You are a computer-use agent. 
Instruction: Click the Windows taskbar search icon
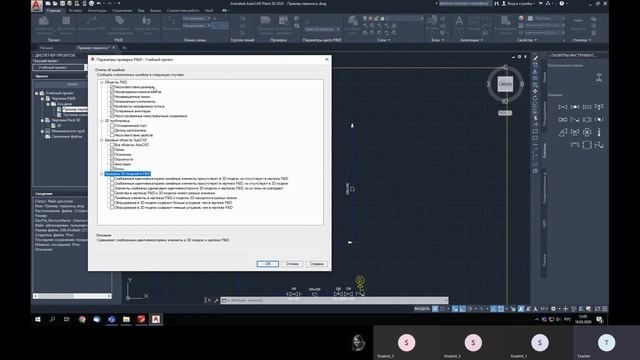tap(52, 319)
